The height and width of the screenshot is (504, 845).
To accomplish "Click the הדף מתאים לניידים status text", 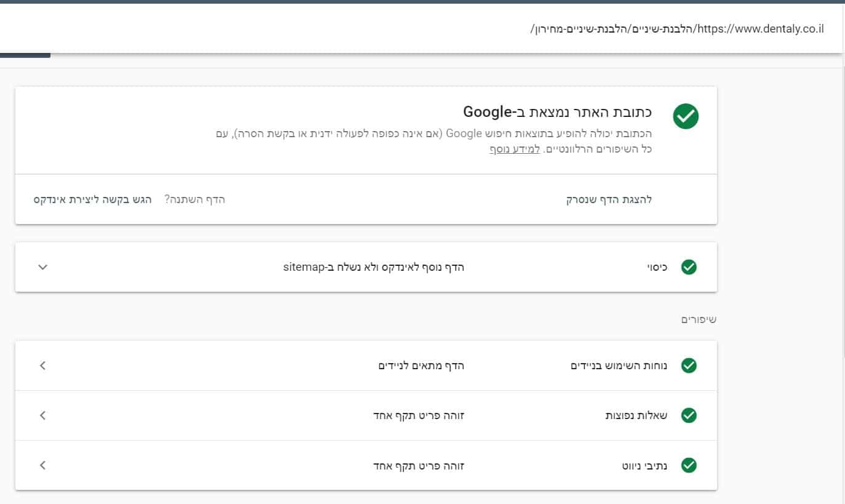I will (421, 366).
